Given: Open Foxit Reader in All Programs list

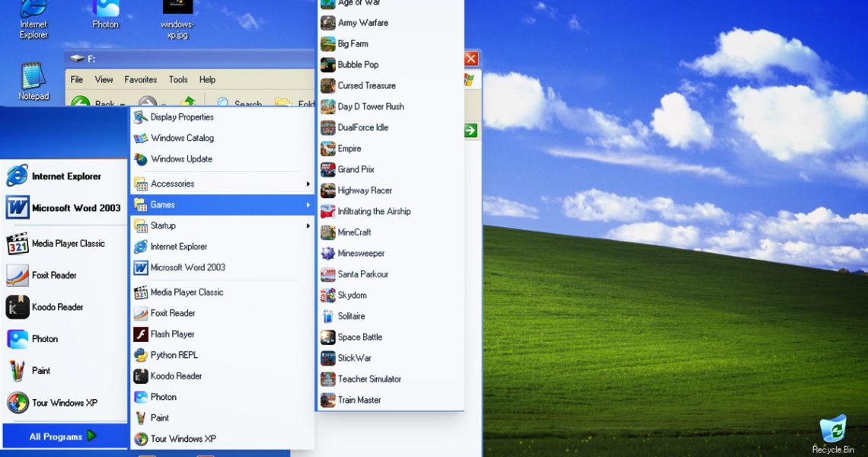Looking at the screenshot, I should [x=222, y=314].
